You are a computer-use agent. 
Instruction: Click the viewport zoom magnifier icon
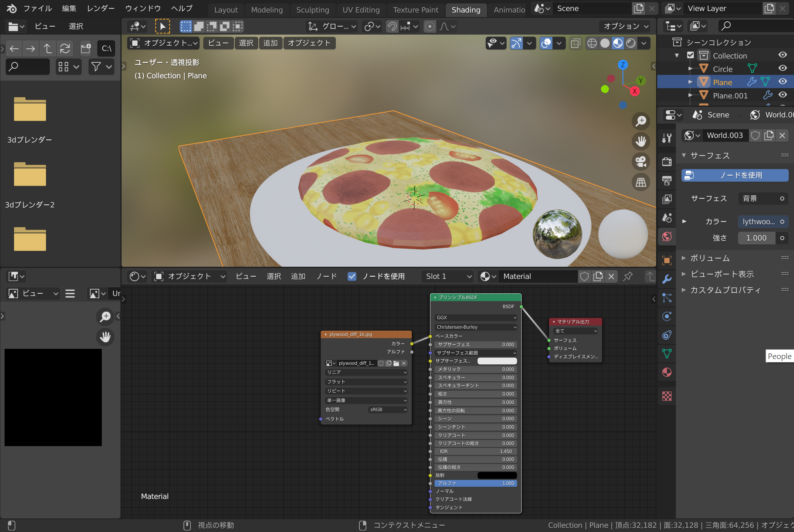click(641, 121)
